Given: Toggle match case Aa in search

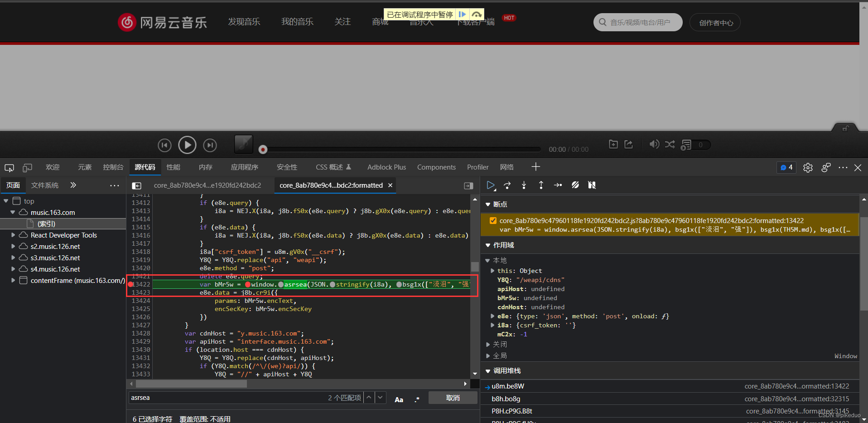Looking at the screenshot, I should click(x=399, y=399).
